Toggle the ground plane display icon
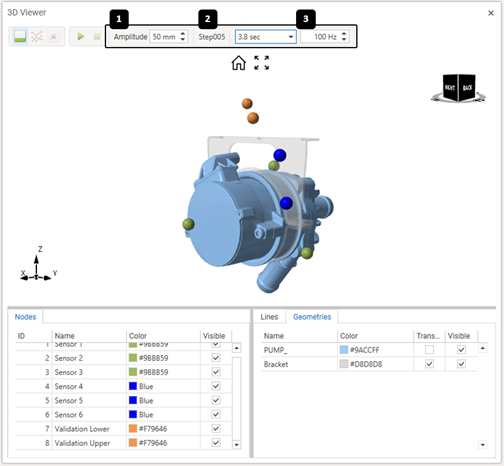Image resolution: width=504 pixels, height=466 pixels. pos(20,36)
